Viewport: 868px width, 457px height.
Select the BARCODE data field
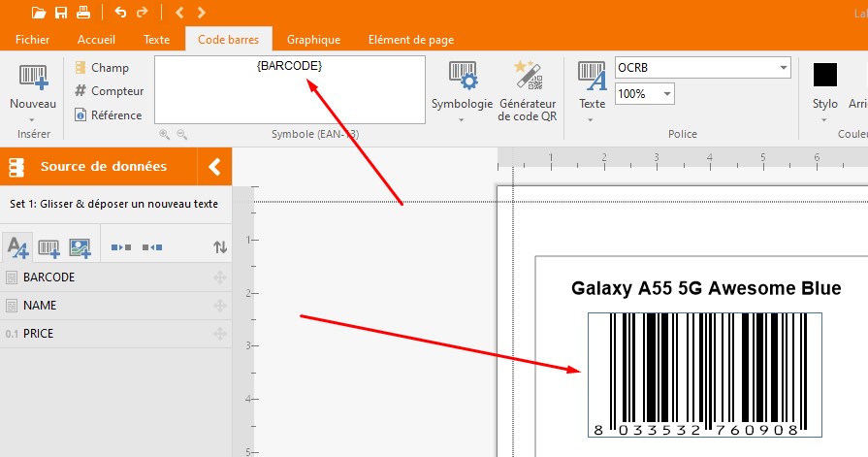[115, 277]
